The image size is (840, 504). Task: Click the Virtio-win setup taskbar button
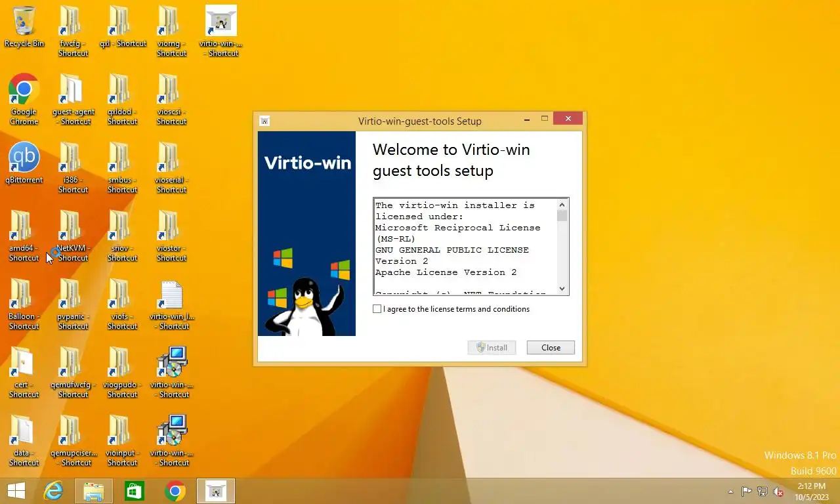point(216,491)
